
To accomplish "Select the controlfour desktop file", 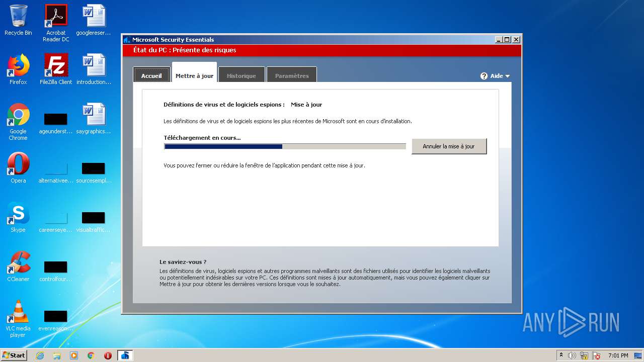I will pyautogui.click(x=56, y=271).
